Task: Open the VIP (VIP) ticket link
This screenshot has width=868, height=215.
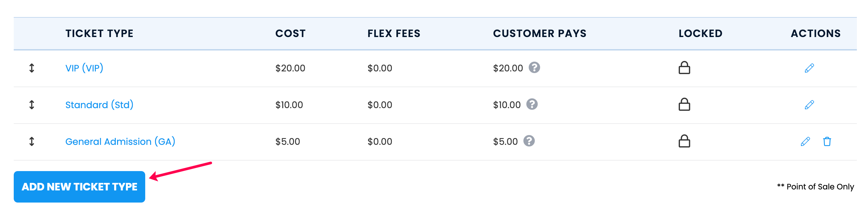Action: click(84, 68)
